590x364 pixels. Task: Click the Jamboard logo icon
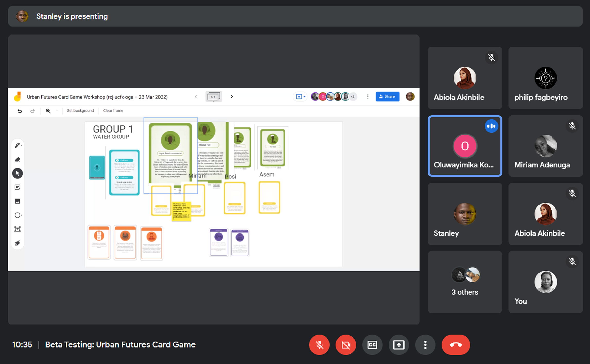(18, 97)
